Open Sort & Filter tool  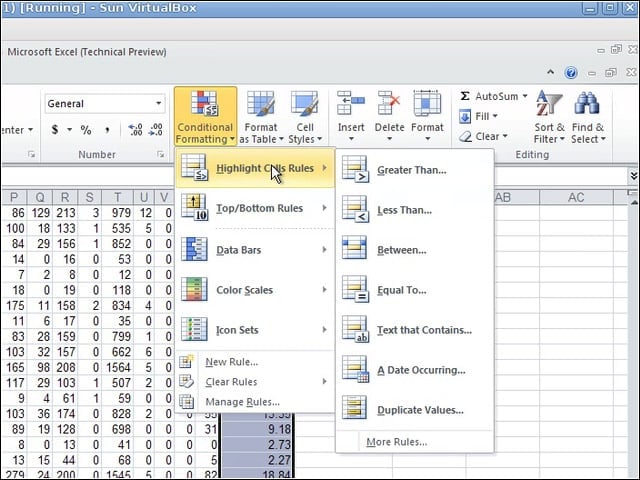(549, 117)
